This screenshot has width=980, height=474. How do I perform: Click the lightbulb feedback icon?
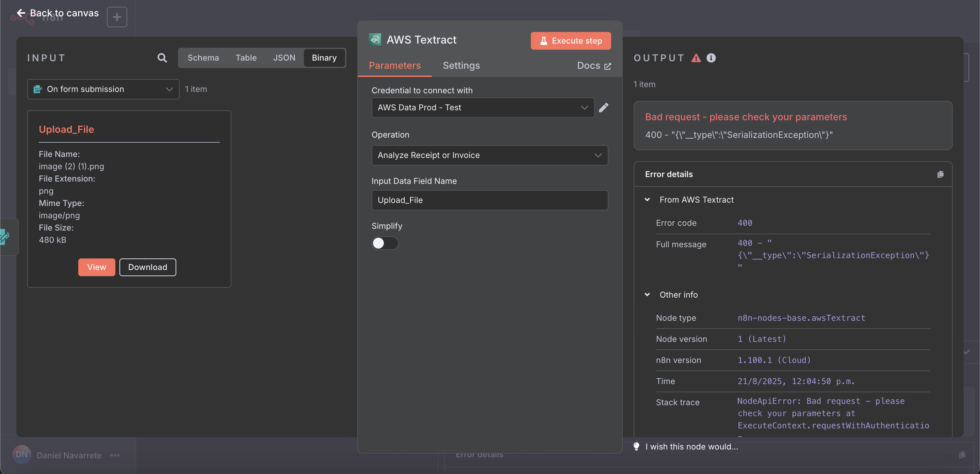pyautogui.click(x=636, y=446)
